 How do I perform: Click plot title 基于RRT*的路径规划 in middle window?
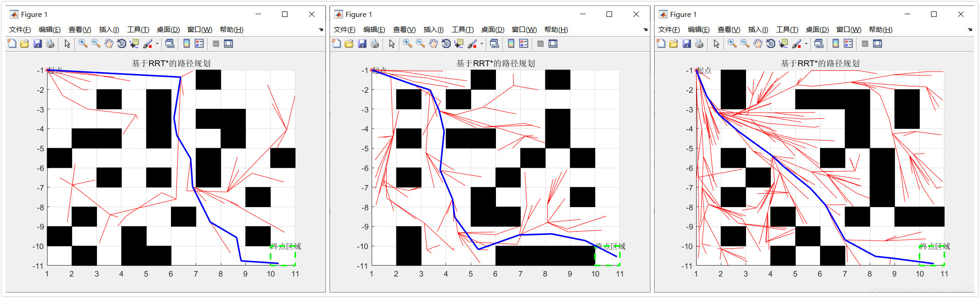pos(495,64)
